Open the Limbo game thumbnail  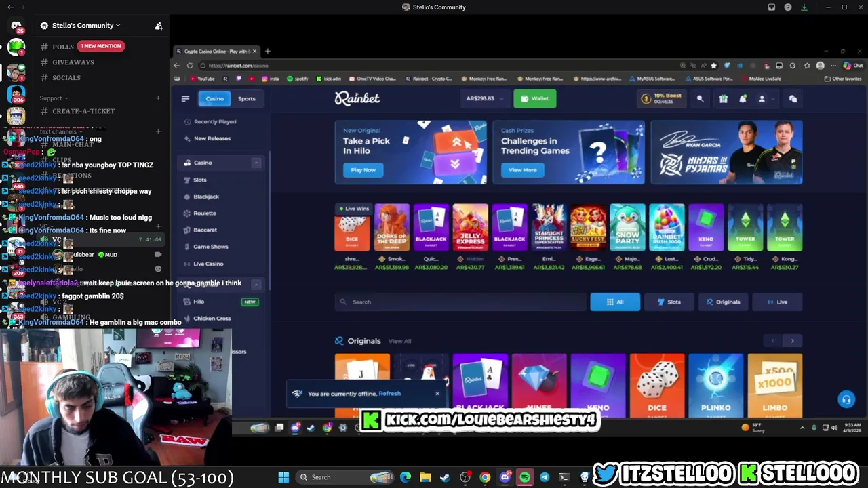775,385
